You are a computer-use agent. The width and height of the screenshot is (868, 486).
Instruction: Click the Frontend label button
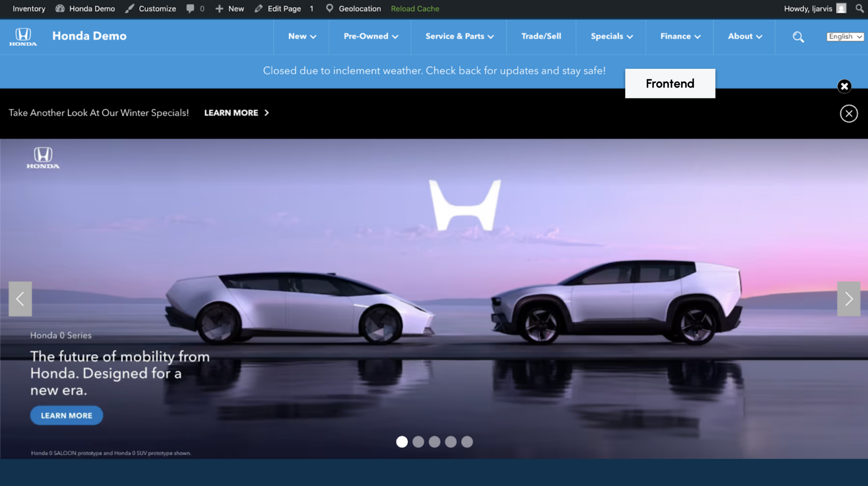point(670,83)
